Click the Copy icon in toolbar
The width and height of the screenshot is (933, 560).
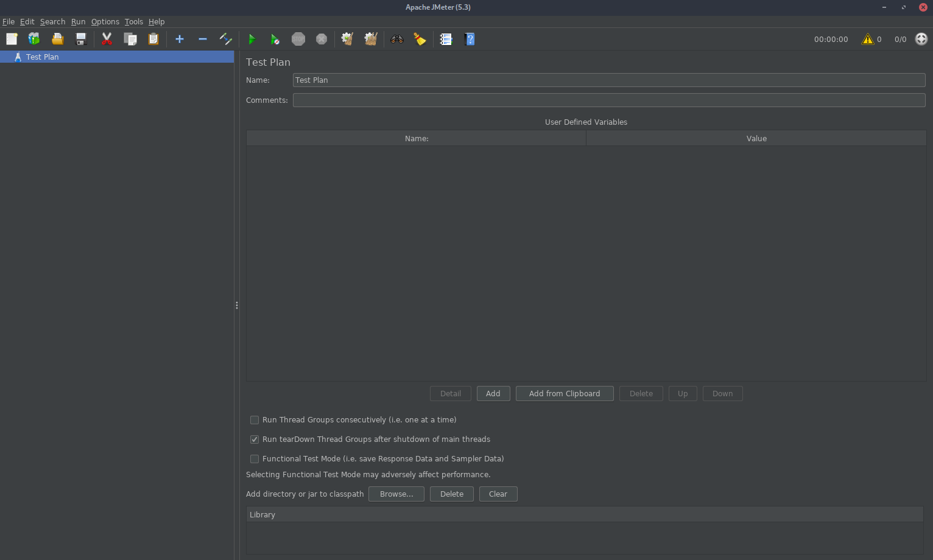130,39
